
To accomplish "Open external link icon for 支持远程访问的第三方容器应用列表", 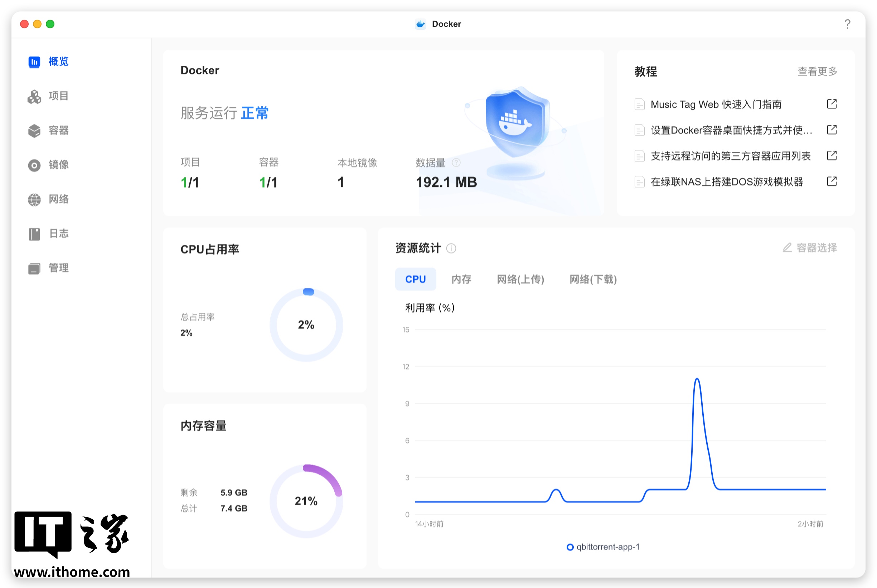I will coord(832,156).
